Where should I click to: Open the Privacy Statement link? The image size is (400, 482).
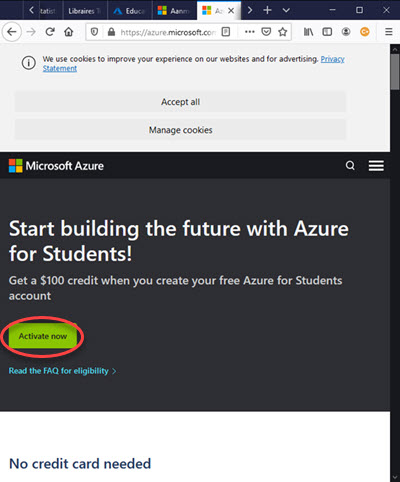pos(193,64)
